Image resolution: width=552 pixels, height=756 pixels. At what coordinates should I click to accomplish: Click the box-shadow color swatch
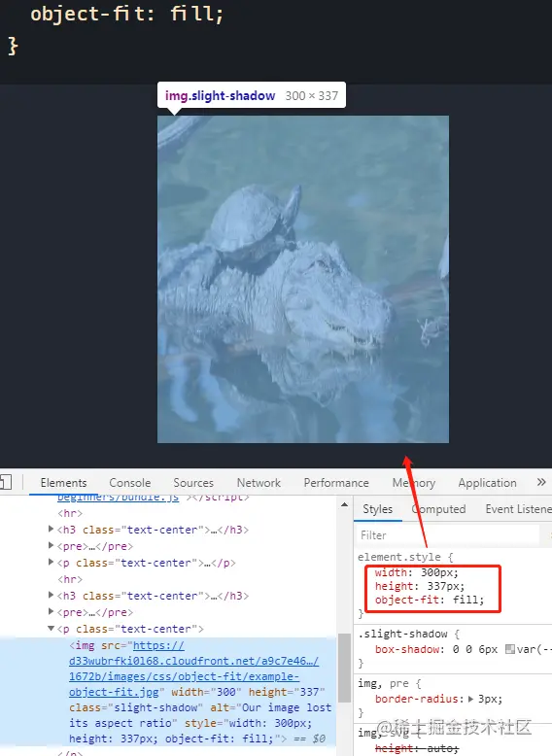tap(509, 649)
